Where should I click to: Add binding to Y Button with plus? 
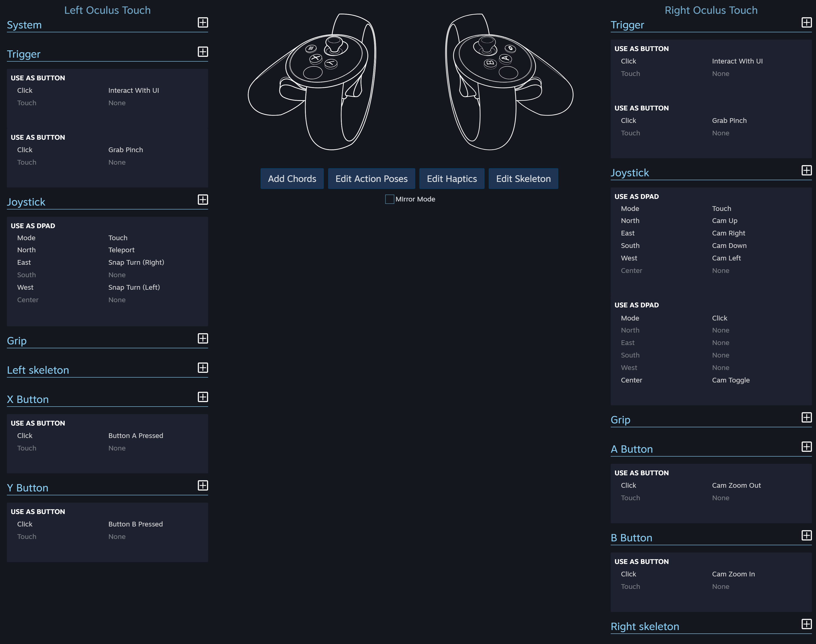tap(203, 485)
